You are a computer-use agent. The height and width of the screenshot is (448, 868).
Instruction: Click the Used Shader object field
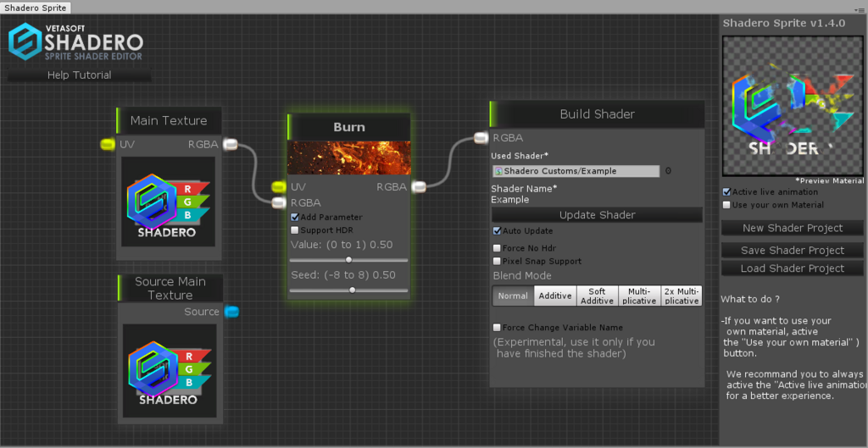click(x=576, y=171)
